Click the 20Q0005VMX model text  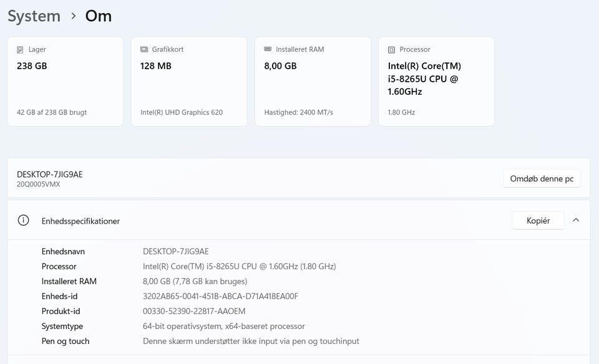click(x=39, y=184)
